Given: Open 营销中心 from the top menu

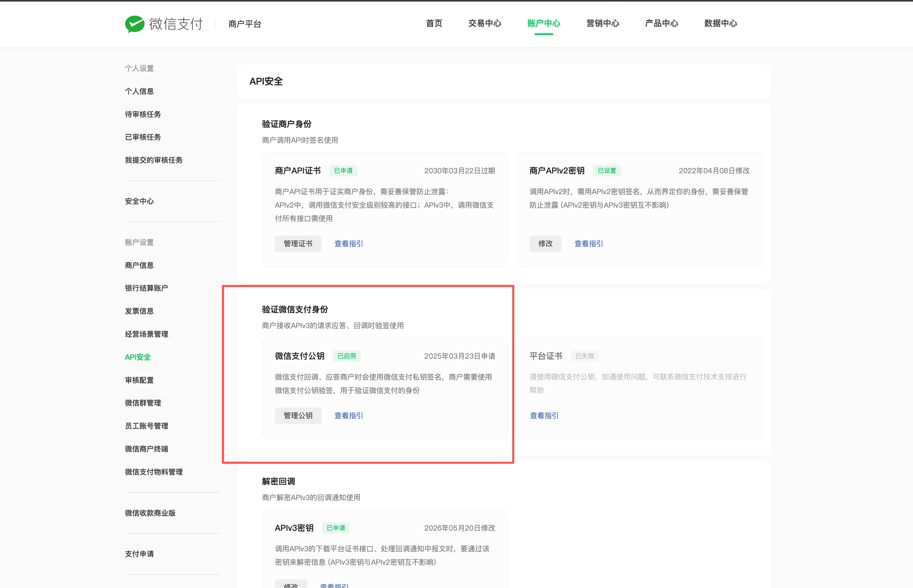Looking at the screenshot, I should click(603, 23).
